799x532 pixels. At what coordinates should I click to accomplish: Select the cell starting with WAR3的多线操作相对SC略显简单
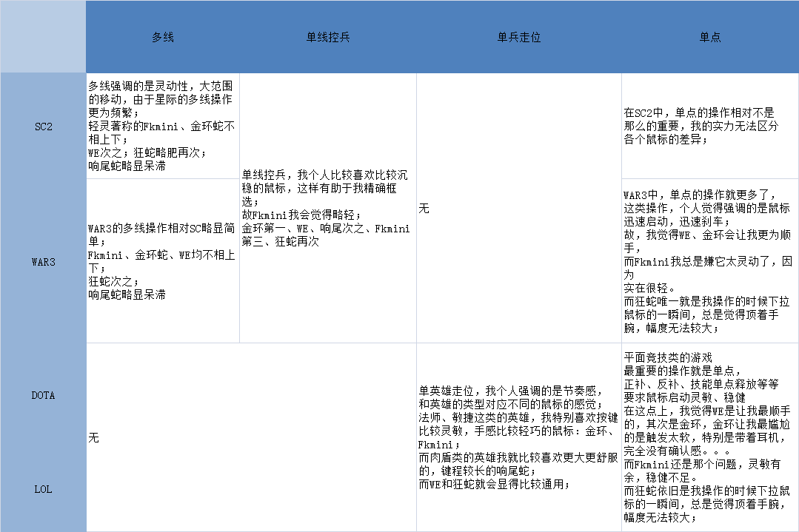pos(163,260)
